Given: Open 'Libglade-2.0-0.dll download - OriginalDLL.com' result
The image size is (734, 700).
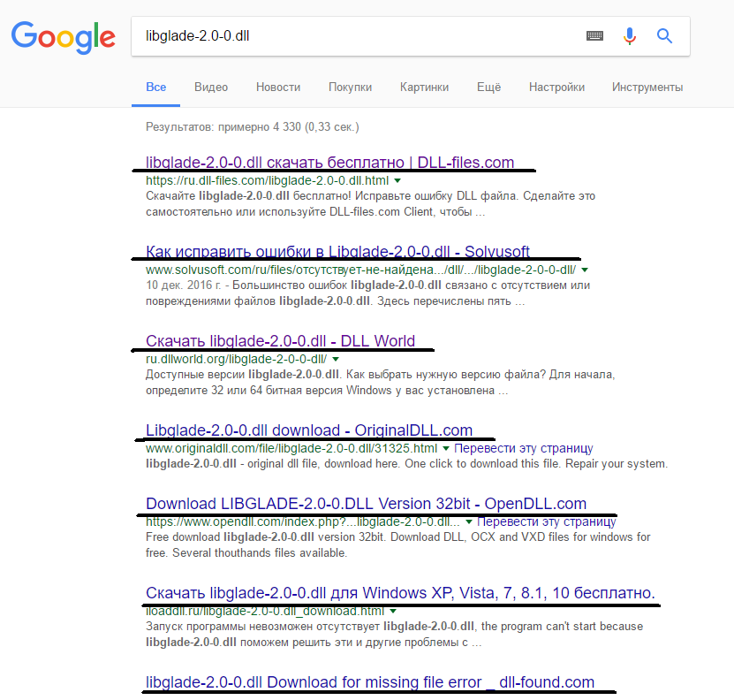Looking at the screenshot, I should point(309,430).
